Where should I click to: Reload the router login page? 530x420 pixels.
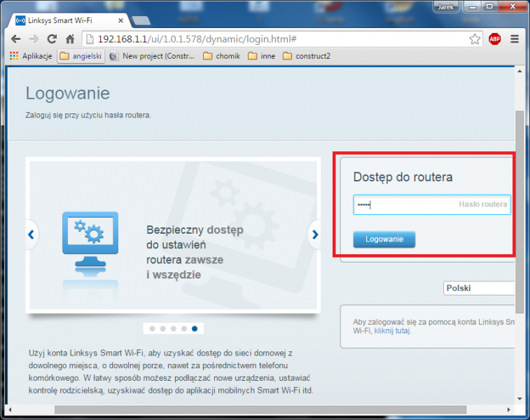click(x=52, y=39)
